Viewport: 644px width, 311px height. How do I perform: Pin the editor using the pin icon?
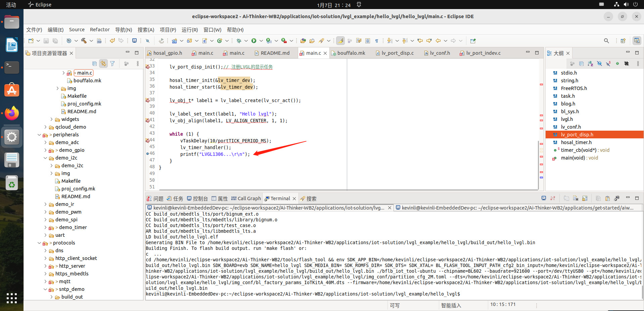point(473,41)
